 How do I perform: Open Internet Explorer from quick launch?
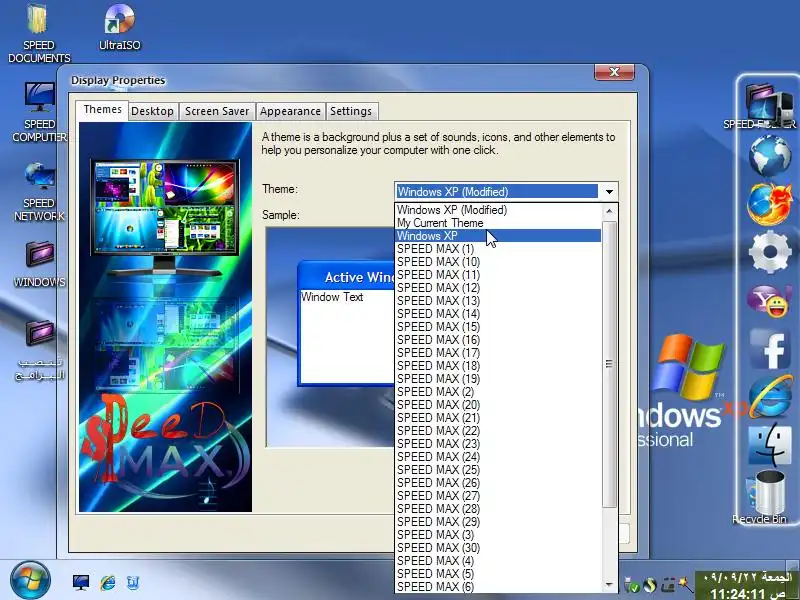108,582
